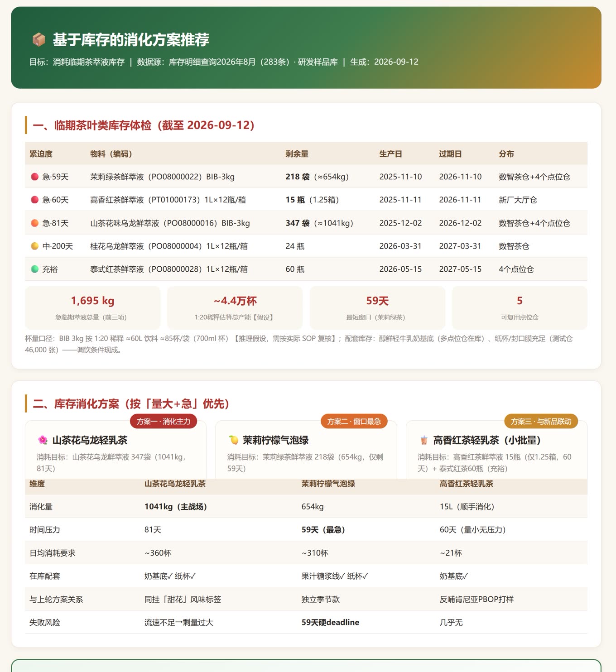Click 高香红茶鲜萃液（PT01000173）material cell

click(x=168, y=200)
